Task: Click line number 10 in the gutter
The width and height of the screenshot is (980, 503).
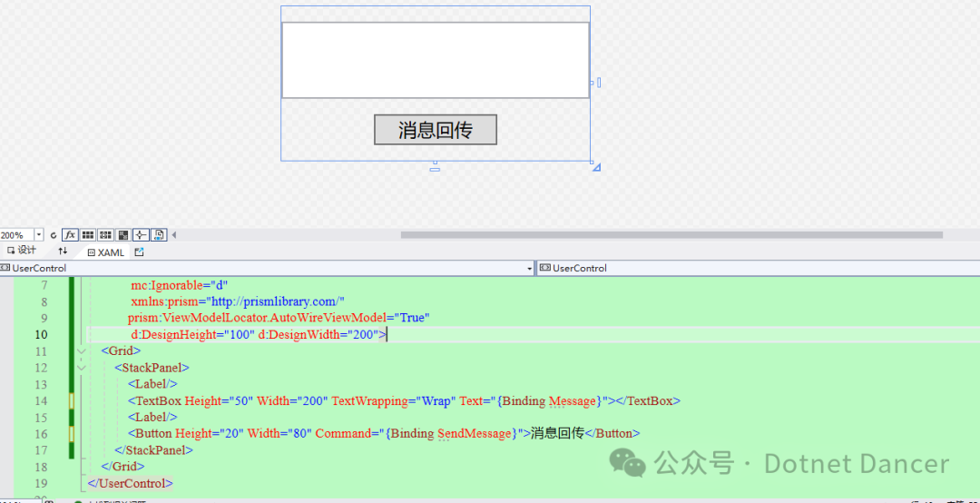Action: point(41,335)
